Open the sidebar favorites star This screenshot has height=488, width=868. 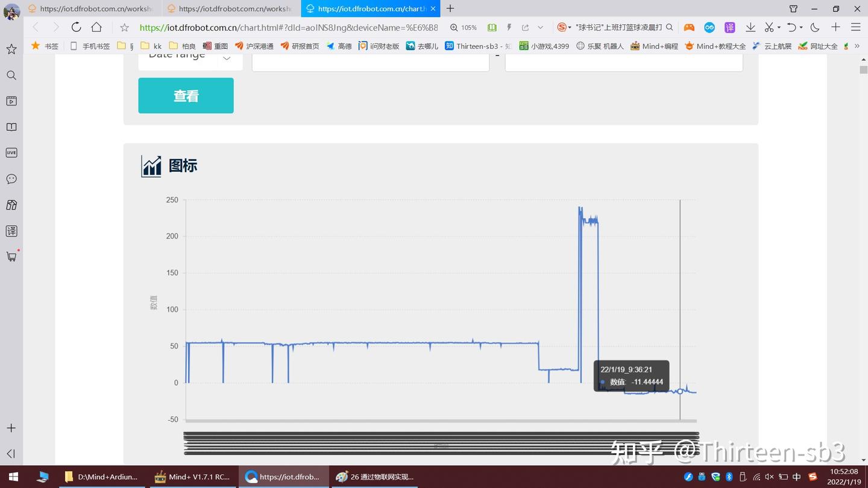pos(11,49)
